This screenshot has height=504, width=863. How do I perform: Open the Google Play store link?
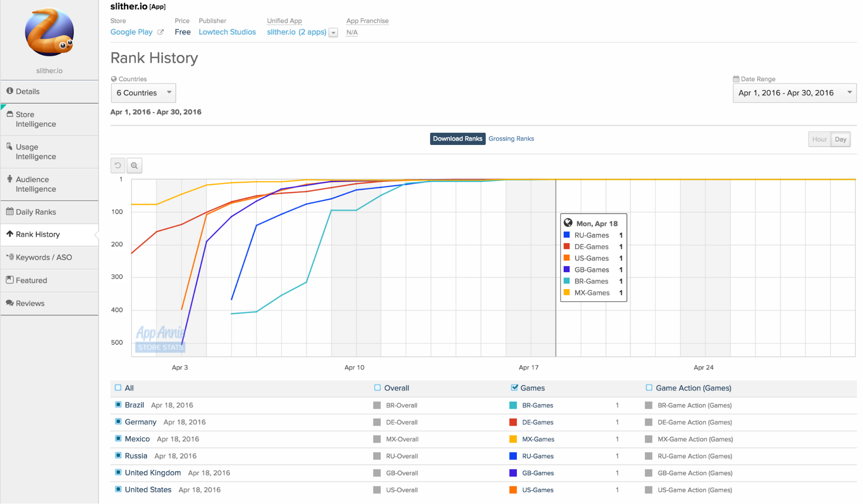coord(131,32)
